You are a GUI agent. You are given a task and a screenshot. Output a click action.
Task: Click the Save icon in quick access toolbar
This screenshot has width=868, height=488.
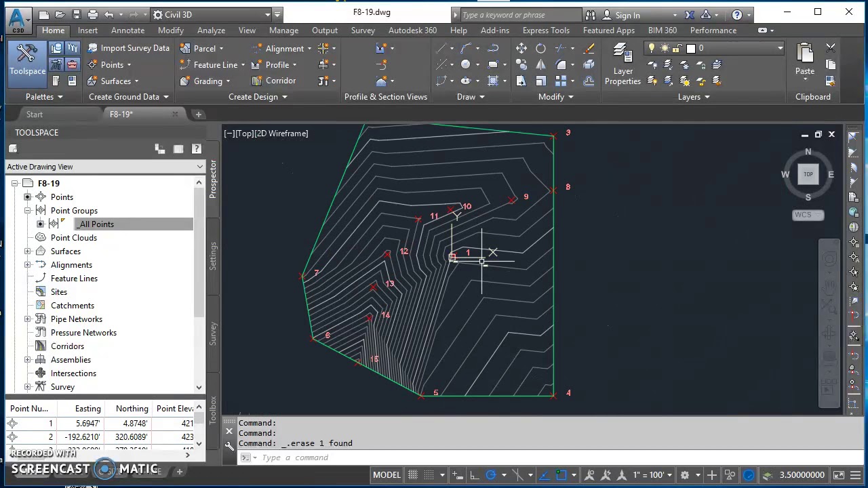coord(76,14)
